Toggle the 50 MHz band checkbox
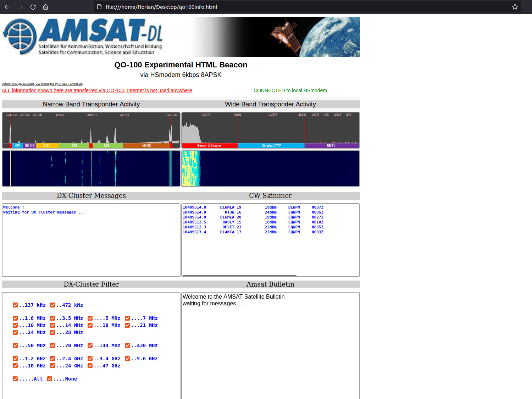This screenshot has height=399, width=532. (x=15, y=345)
